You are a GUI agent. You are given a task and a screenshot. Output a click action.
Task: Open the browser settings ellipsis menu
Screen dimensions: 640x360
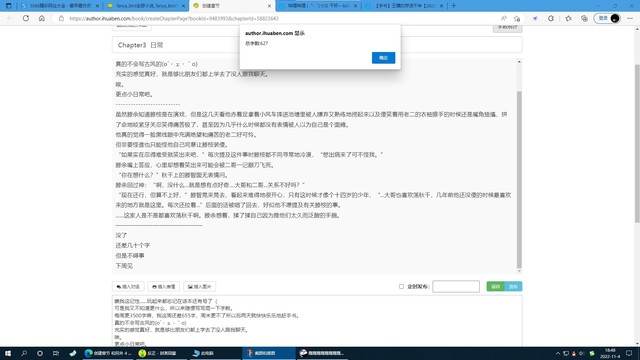coord(630,18)
